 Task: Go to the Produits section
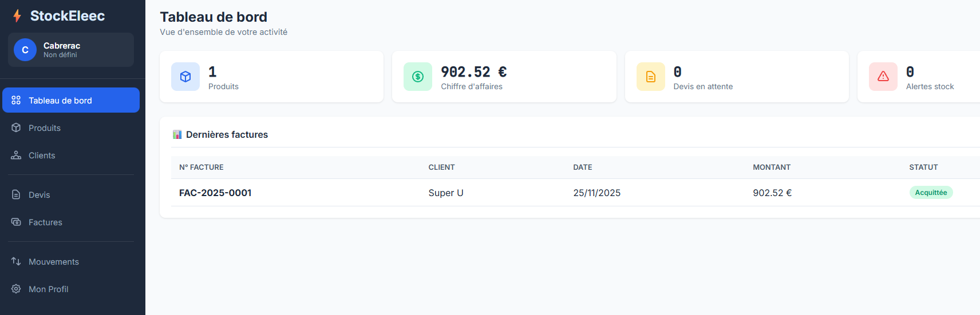pos(45,128)
